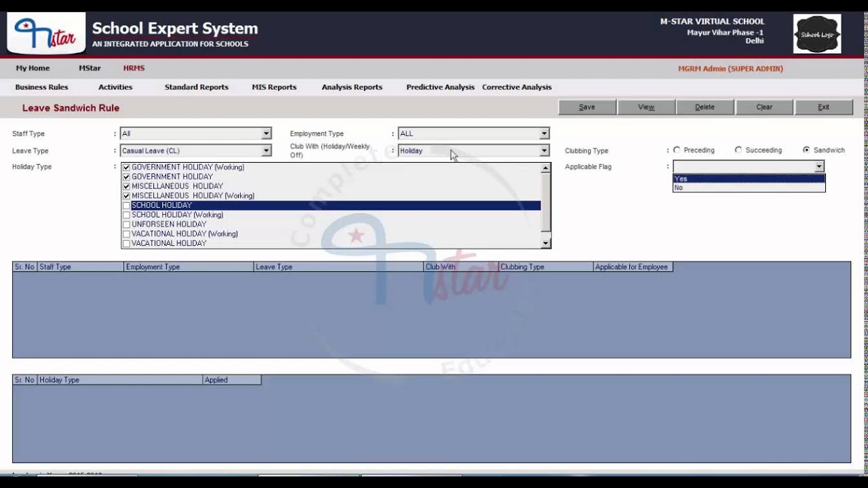
Task: Click the Delete button
Action: tap(705, 107)
